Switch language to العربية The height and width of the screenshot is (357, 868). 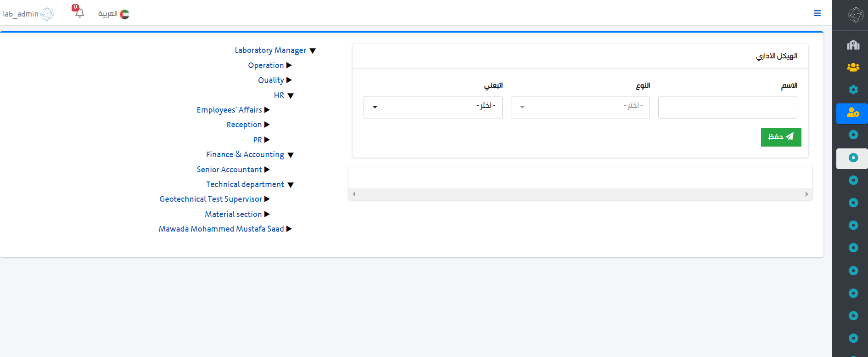[x=113, y=14]
